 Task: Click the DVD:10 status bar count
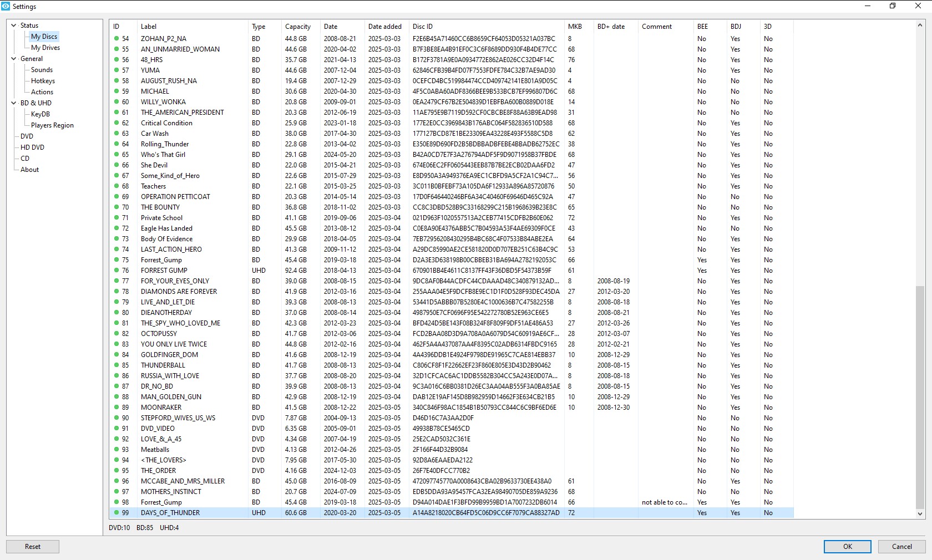119,528
